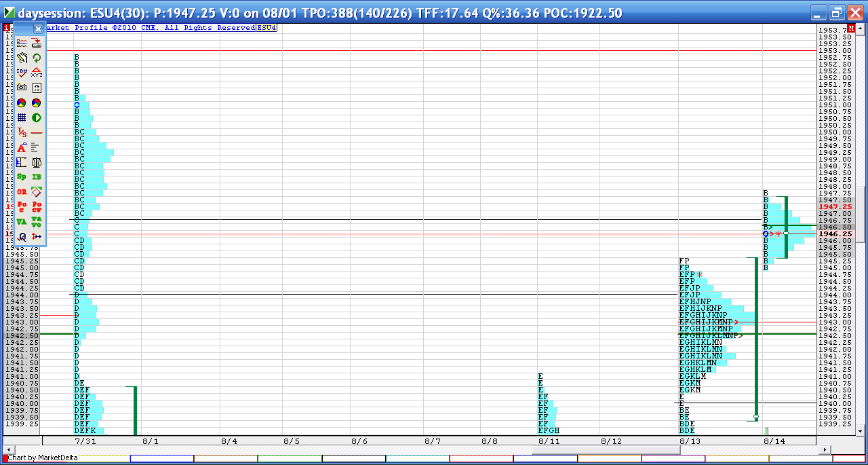Viewport: 868px width, 465px height.
Task: Close the floating tool palette
Action: pyautogui.click(x=38, y=29)
